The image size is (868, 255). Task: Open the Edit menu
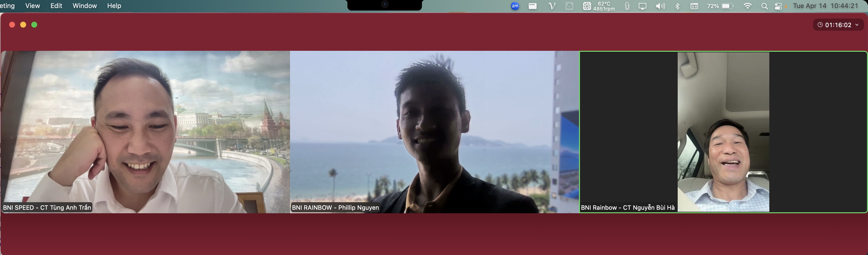pyautogui.click(x=56, y=6)
